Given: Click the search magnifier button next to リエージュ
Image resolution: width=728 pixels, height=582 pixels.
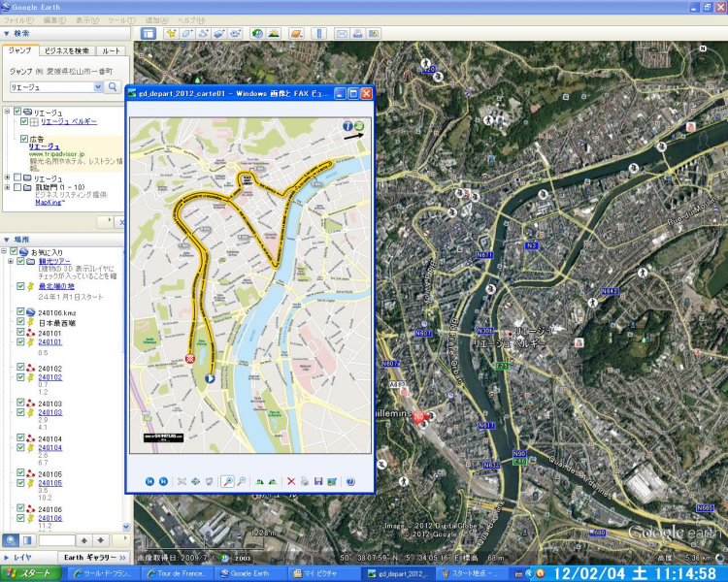Looking at the screenshot, I should coord(113,86).
